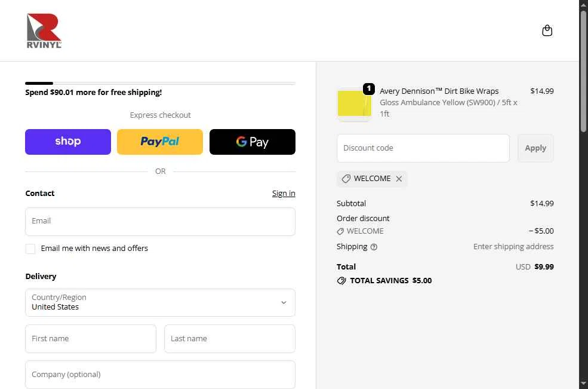Screen dimensions: 588x389
Task: Click 'Spend $90.01 more for free shipping!' text
Action: 93,93
